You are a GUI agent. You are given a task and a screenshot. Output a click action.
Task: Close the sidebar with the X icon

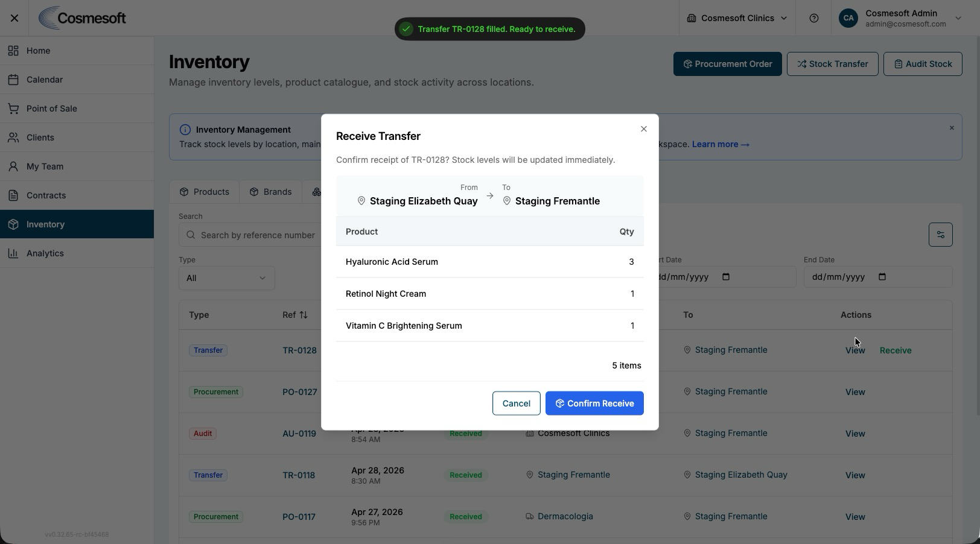pos(14,18)
